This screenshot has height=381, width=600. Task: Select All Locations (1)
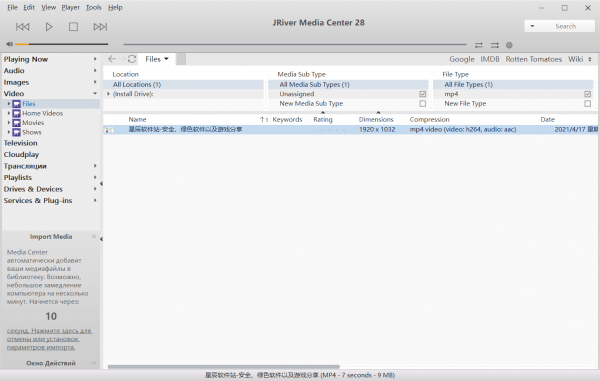184,85
